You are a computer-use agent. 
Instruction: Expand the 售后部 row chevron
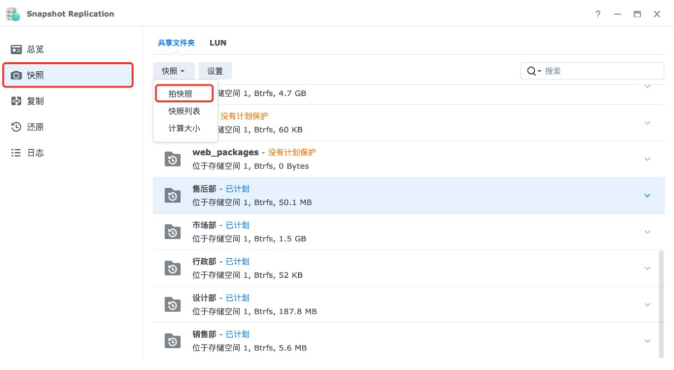(x=647, y=196)
